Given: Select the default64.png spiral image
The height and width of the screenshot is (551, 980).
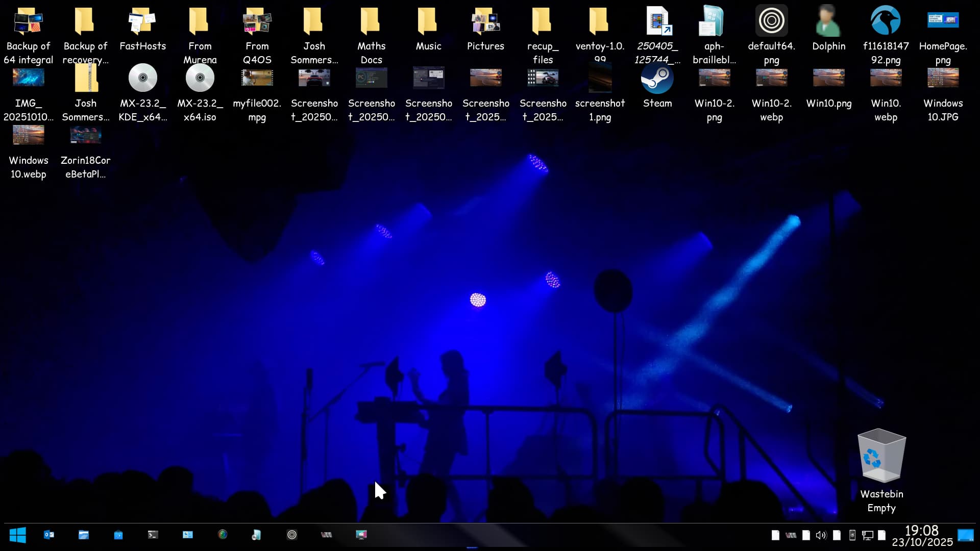Looking at the screenshot, I should coord(772,36).
